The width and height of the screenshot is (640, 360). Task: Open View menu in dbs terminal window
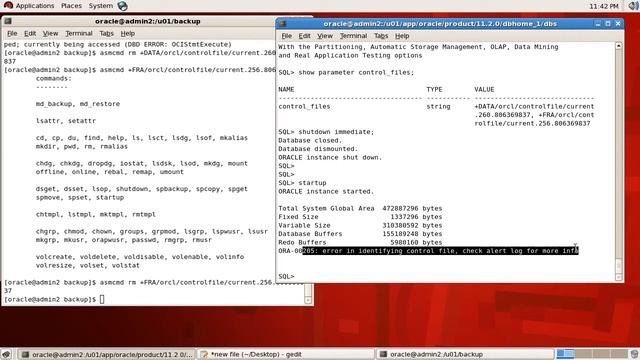click(325, 36)
